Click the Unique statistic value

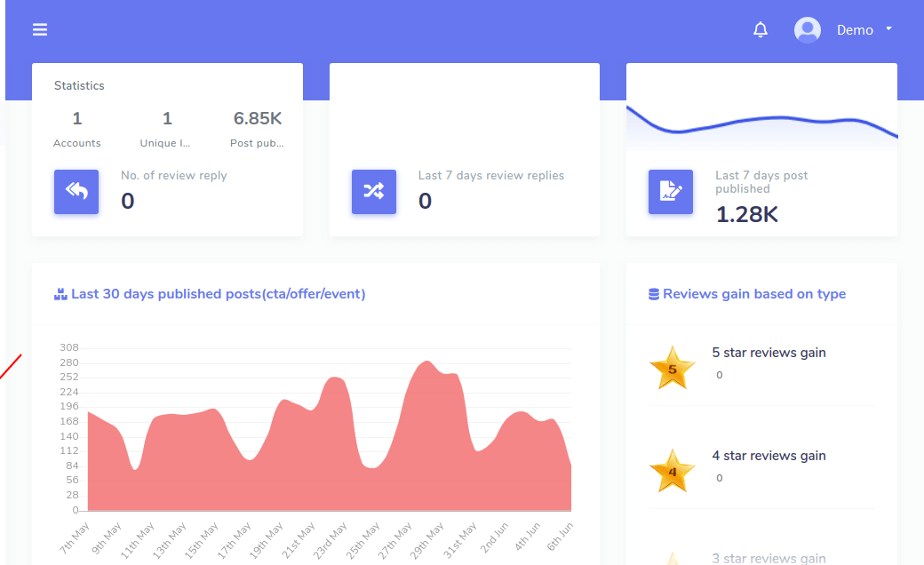(x=167, y=118)
